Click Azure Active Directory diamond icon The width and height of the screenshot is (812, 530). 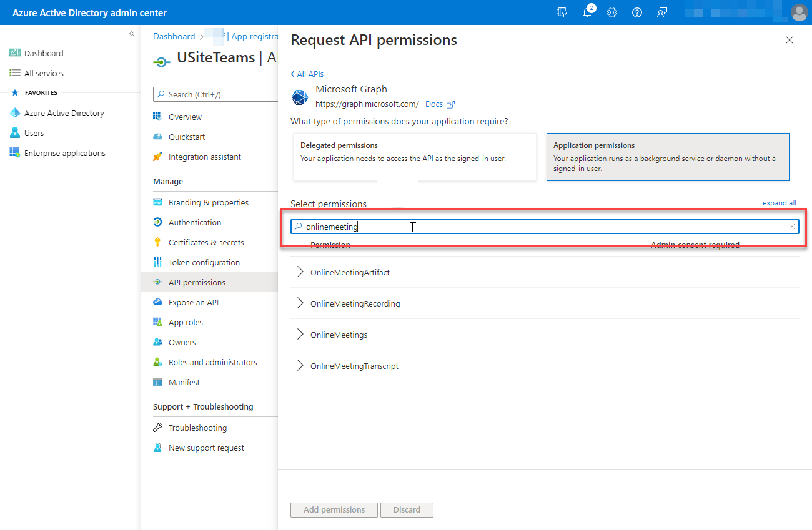click(15, 113)
